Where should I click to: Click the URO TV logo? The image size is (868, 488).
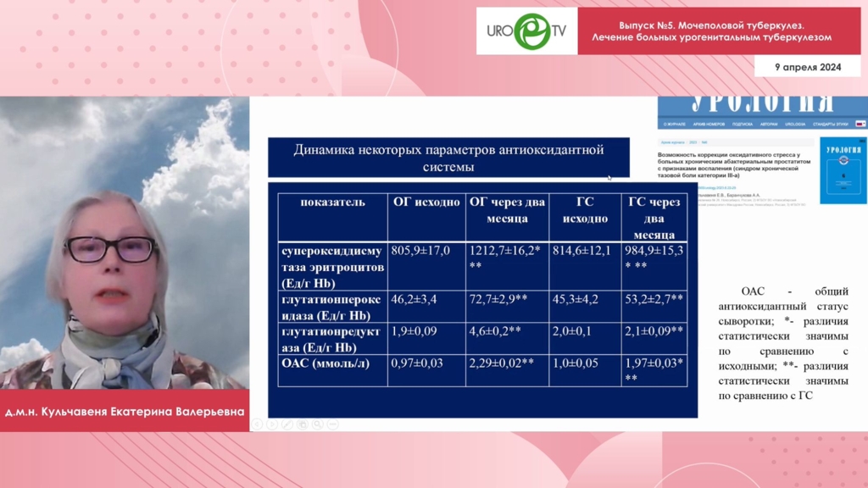tap(526, 31)
